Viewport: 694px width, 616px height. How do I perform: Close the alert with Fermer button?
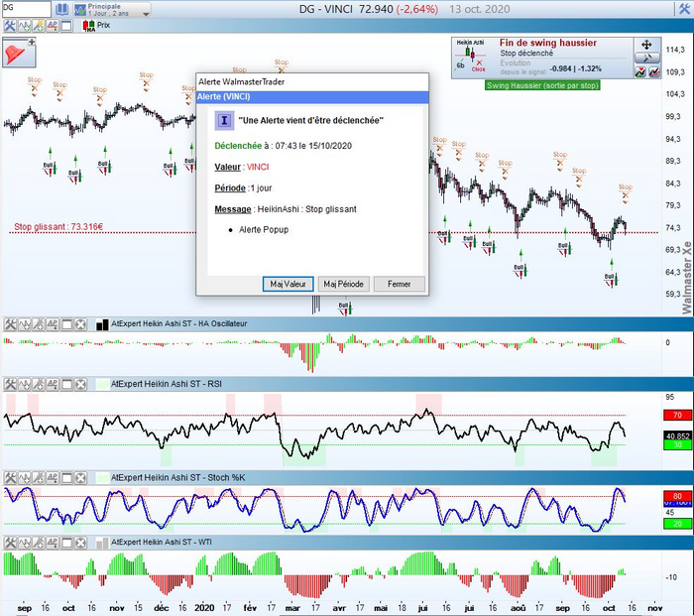click(x=400, y=284)
